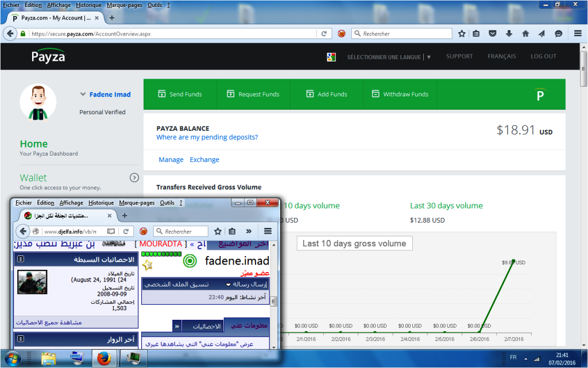Viewport: 588px width, 368px height.
Task: Click Request Funds
Action: (253, 94)
